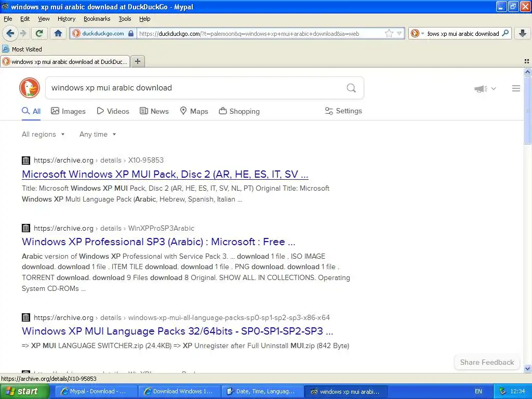Click the URL address field
The height and width of the screenshot is (399, 532).
click(x=260, y=33)
